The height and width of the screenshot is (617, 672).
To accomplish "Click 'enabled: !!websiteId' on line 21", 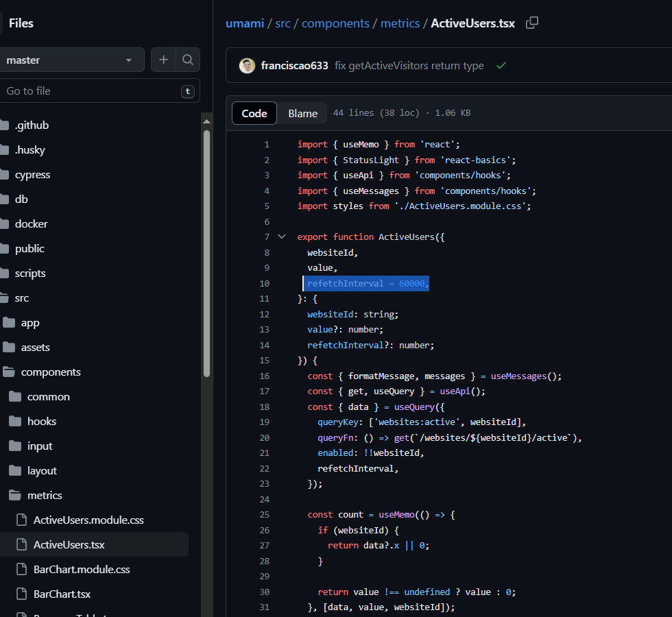I will coord(368,453).
